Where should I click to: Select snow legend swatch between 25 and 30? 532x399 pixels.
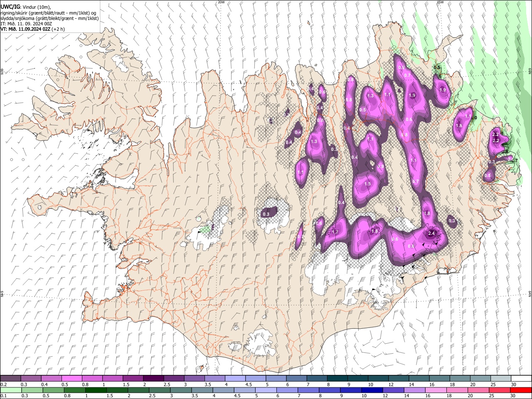(x=500, y=378)
